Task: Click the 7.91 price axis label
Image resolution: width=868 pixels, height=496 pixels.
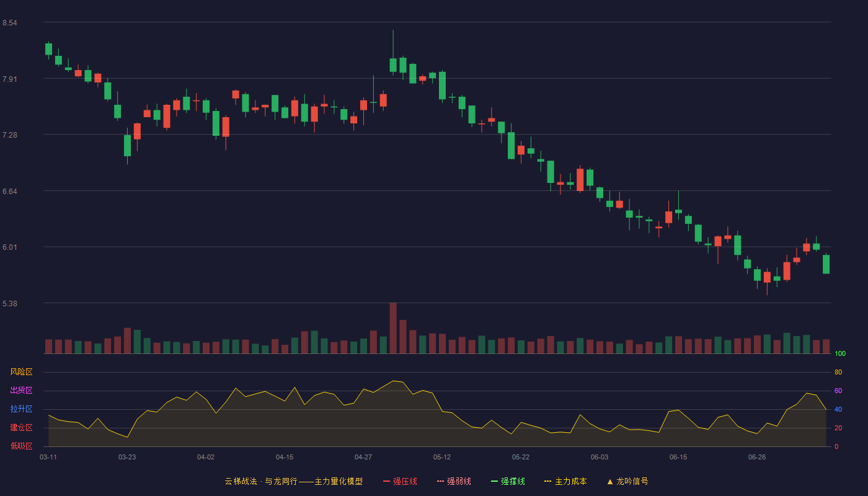Action: click(x=10, y=79)
